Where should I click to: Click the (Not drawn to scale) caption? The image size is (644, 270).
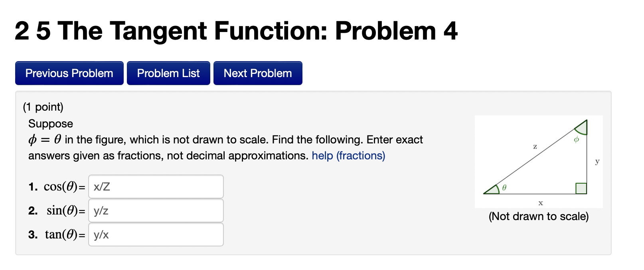(539, 216)
